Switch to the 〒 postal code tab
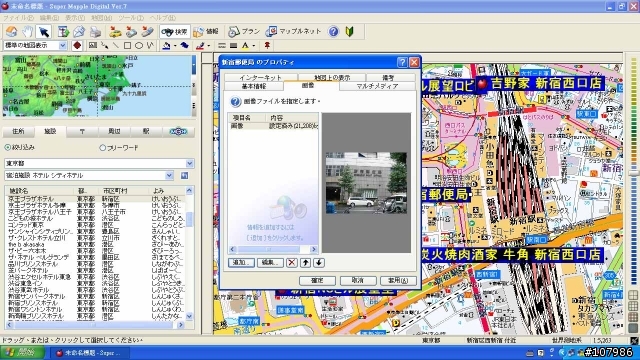 (82, 131)
